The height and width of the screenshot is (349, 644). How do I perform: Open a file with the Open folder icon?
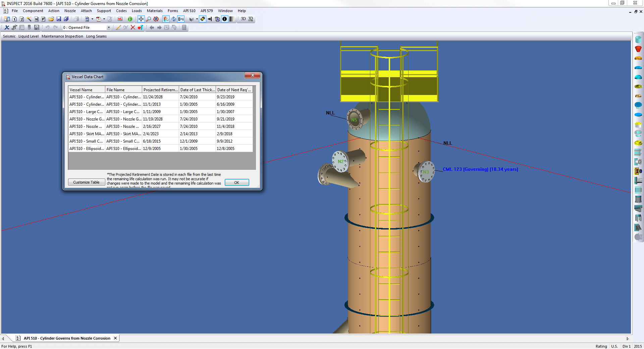click(x=51, y=19)
